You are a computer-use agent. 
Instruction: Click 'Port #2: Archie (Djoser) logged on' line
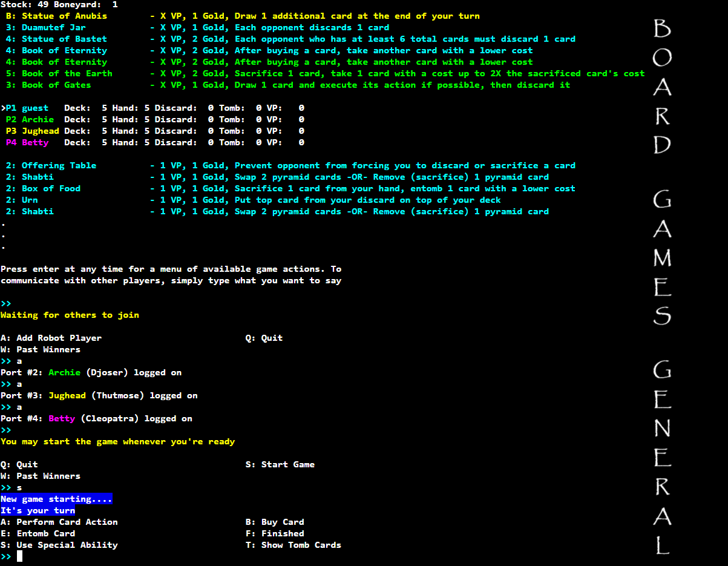point(91,372)
